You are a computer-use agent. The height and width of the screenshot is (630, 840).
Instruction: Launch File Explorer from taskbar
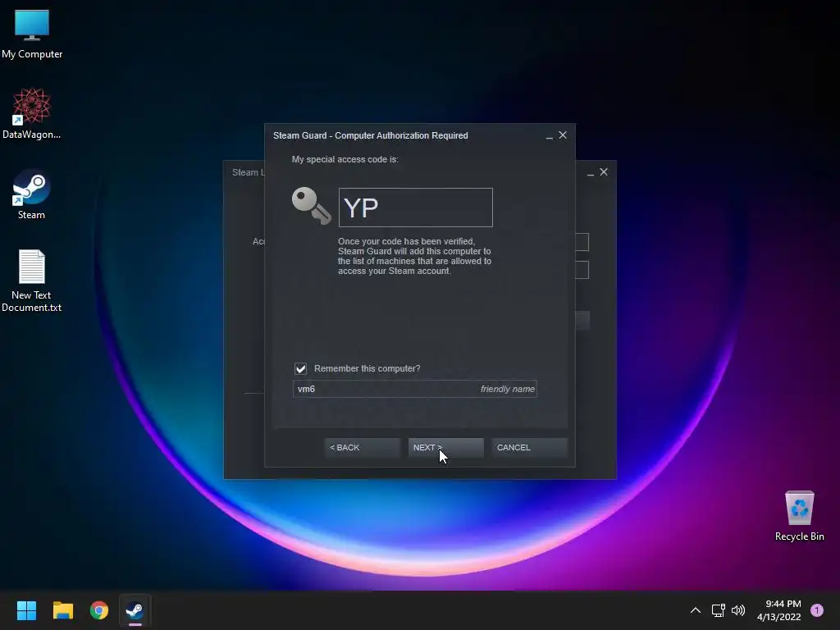[62, 610]
